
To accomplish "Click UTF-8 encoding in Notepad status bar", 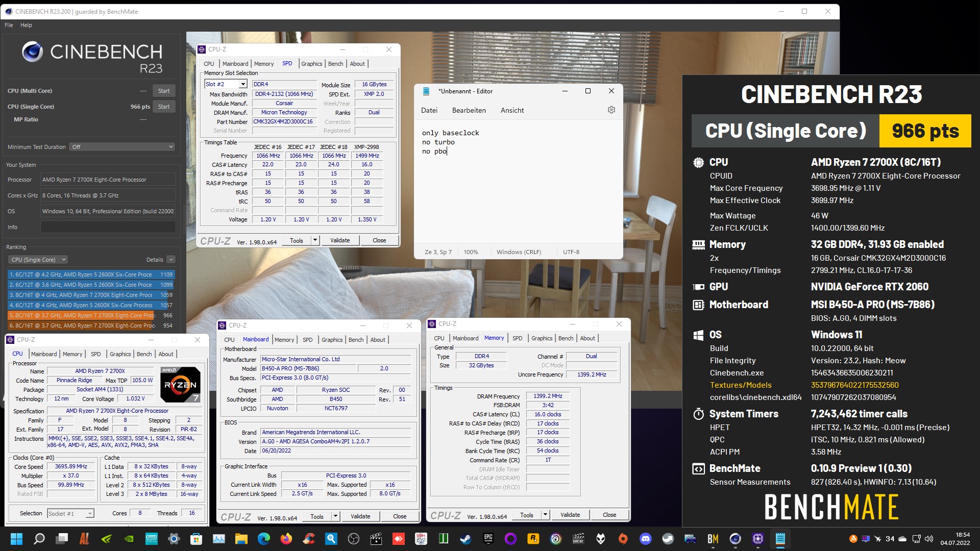I will [571, 252].
